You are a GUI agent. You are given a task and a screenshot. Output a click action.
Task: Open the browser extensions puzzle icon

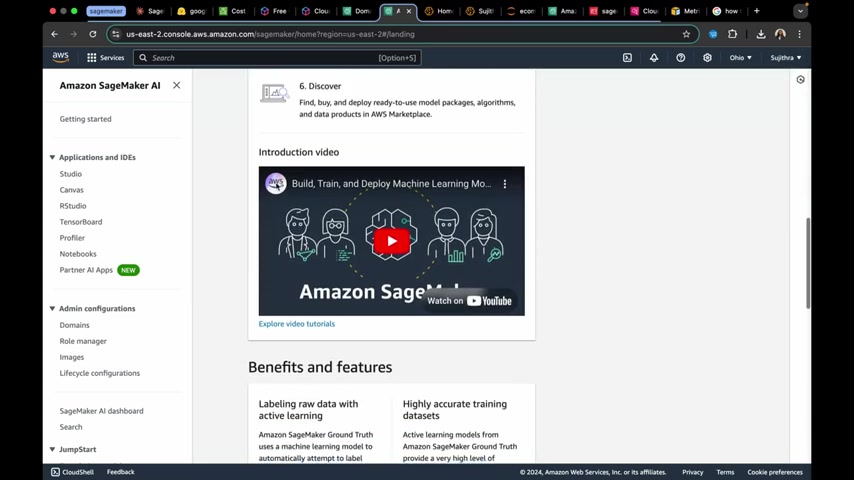(x=733, y=34)
